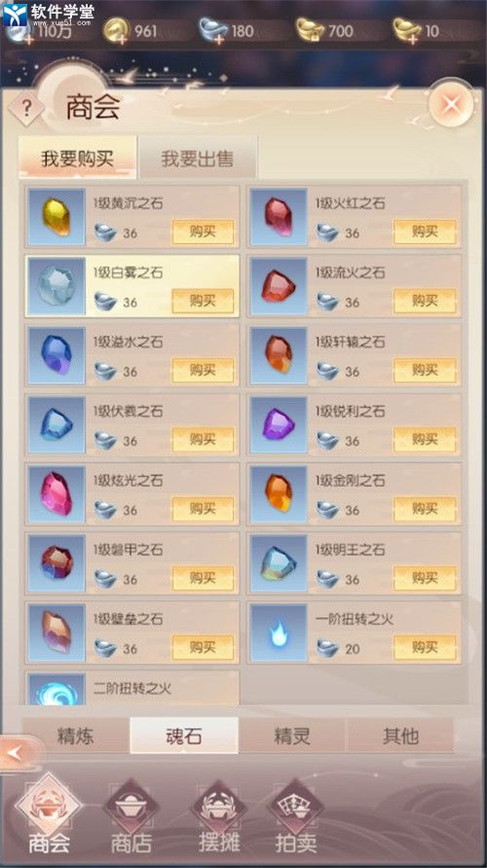Buy the 1级火红之石 with 购买 button

(425, 232)
